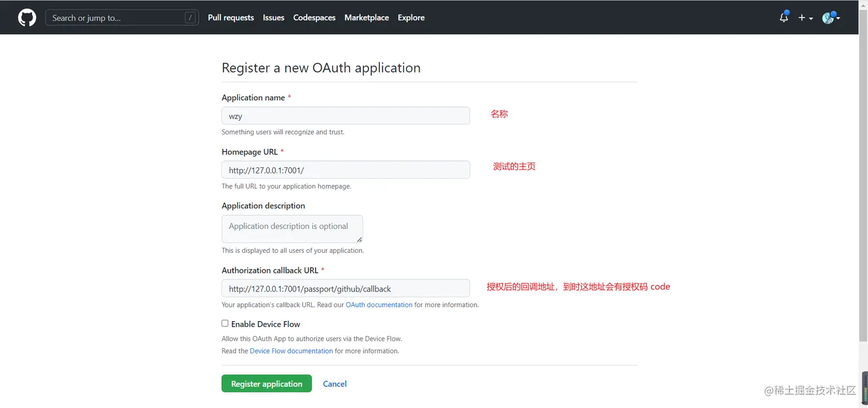
Task: Click the plus icon in the header
Action: coord(801,18)
